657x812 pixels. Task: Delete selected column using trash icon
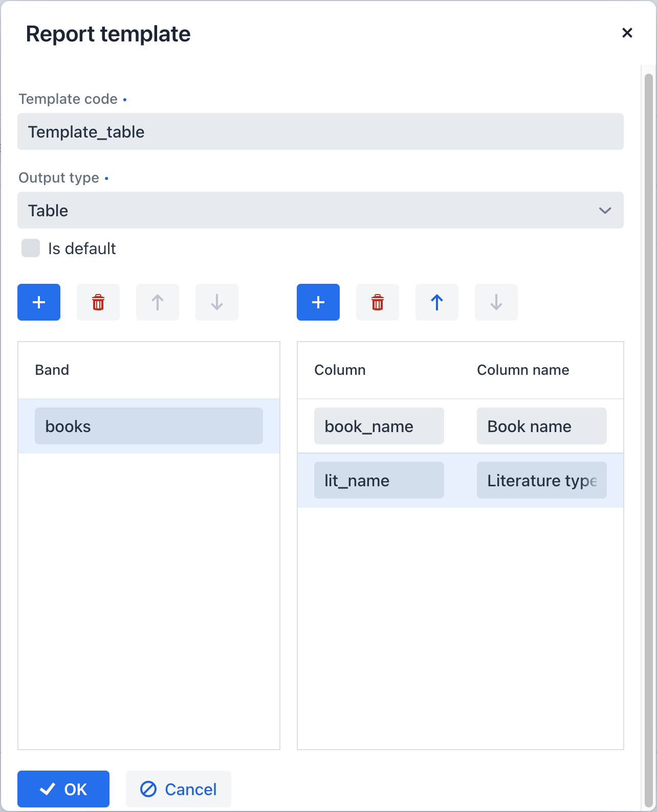(x=378, y=302)
